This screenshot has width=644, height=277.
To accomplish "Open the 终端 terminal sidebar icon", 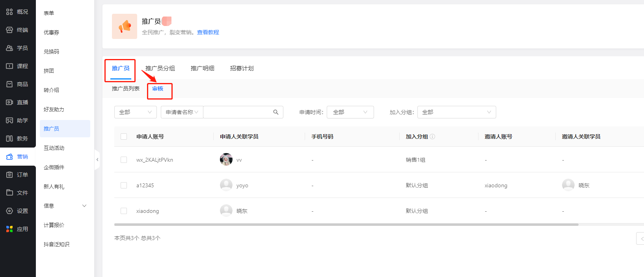I will pyautogui.click(x=9, y=30).
